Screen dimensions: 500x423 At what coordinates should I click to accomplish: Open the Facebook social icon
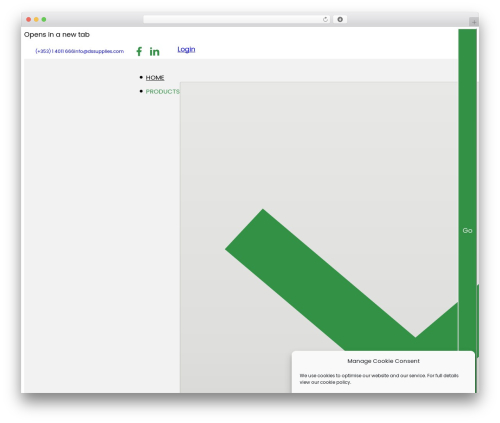click(139, 51)
